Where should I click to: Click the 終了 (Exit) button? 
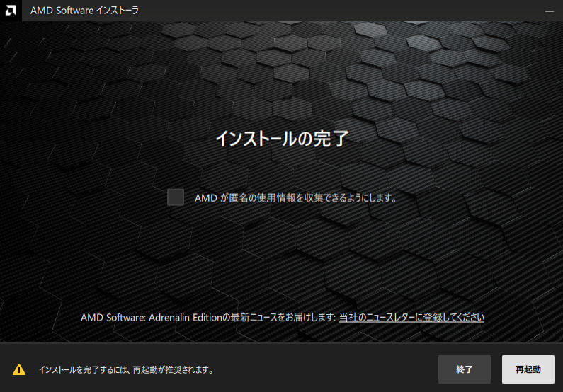click(465, 369)
